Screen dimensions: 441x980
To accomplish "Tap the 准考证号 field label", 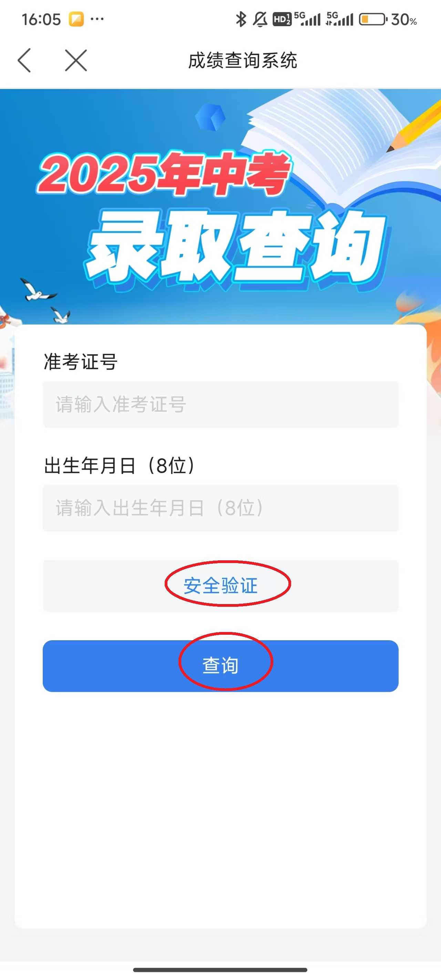I will click(x=81, y=362).
